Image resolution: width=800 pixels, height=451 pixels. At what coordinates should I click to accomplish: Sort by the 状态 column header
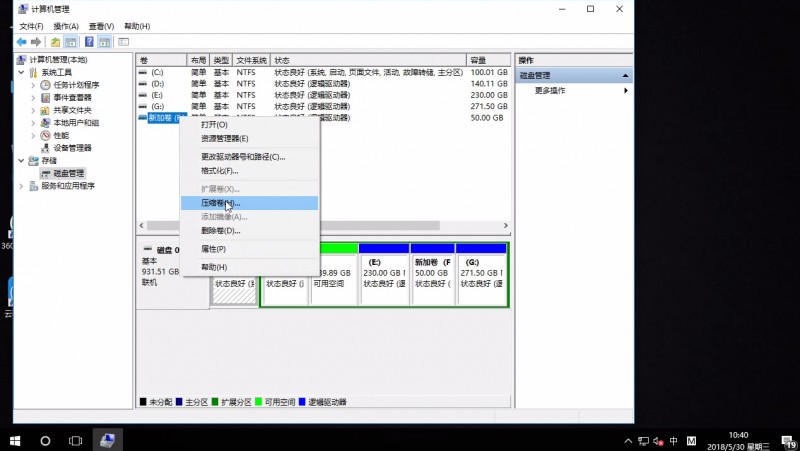[x=368, y=60]
